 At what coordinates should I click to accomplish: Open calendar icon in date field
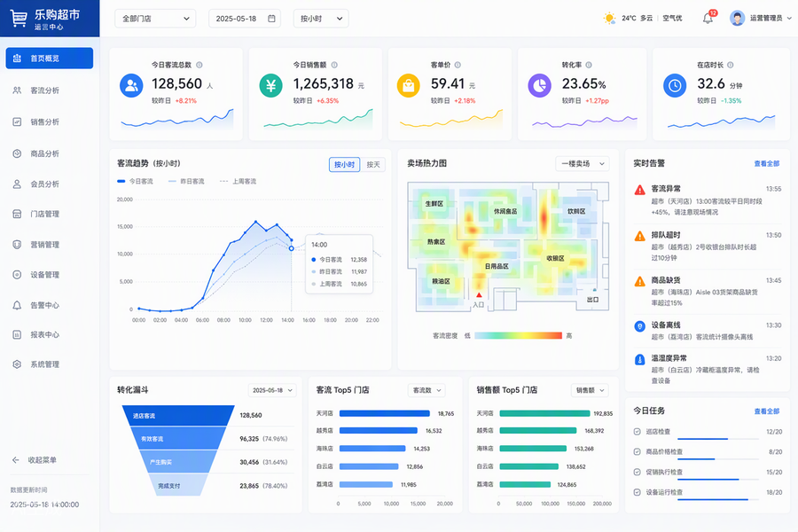272,19
